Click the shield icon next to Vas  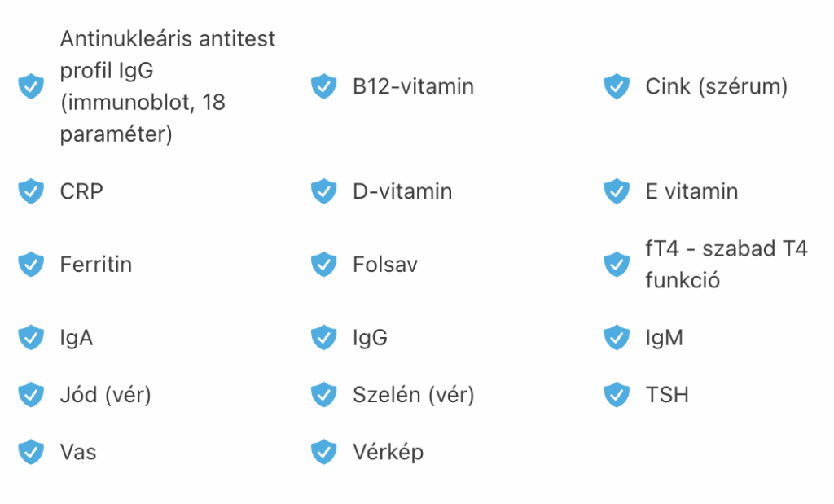tap(31, 452)
